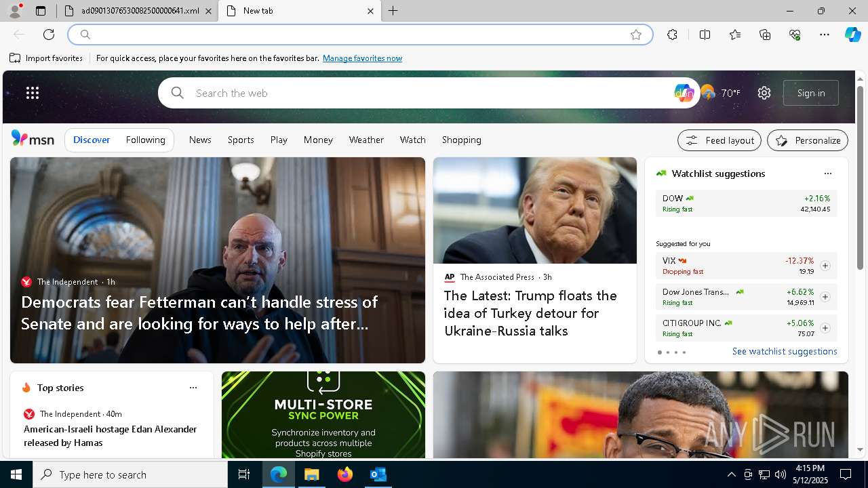868x488 pixels.
Task: Click Import favorites
Action: click(x=46, y=58)
